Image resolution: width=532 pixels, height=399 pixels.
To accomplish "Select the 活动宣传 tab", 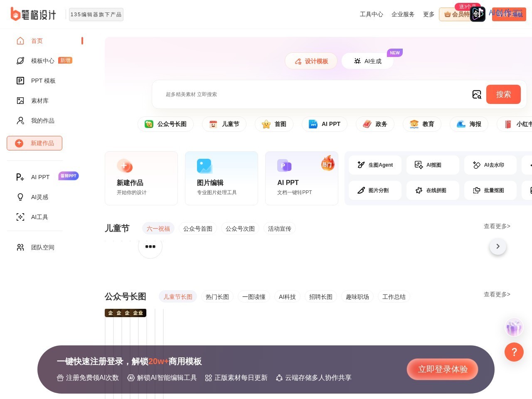I will point(280,229).
